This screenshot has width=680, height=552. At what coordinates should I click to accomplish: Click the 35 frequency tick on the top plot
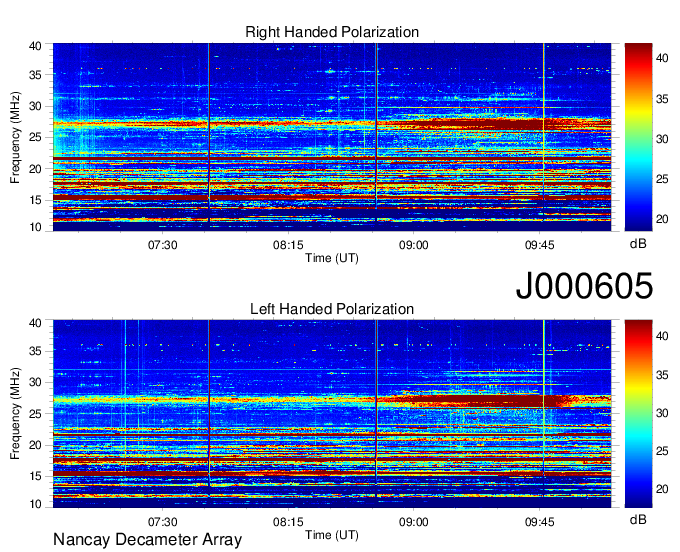[35, 75]
